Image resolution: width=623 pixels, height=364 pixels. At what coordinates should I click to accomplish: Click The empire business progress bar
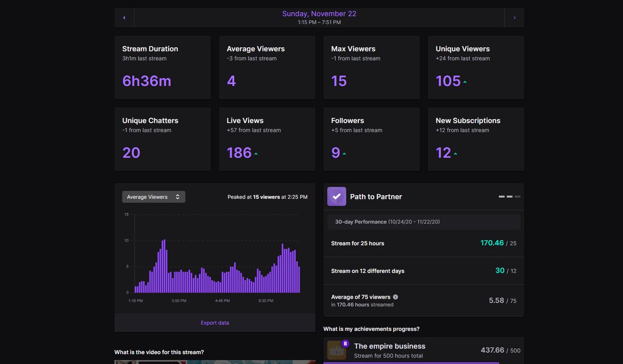point(424,363)
